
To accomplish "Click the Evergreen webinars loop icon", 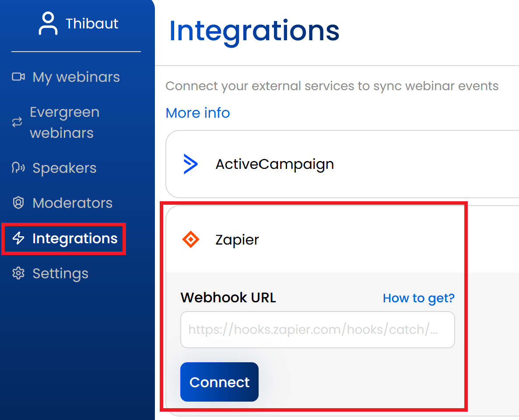I will tap(17, 122).
